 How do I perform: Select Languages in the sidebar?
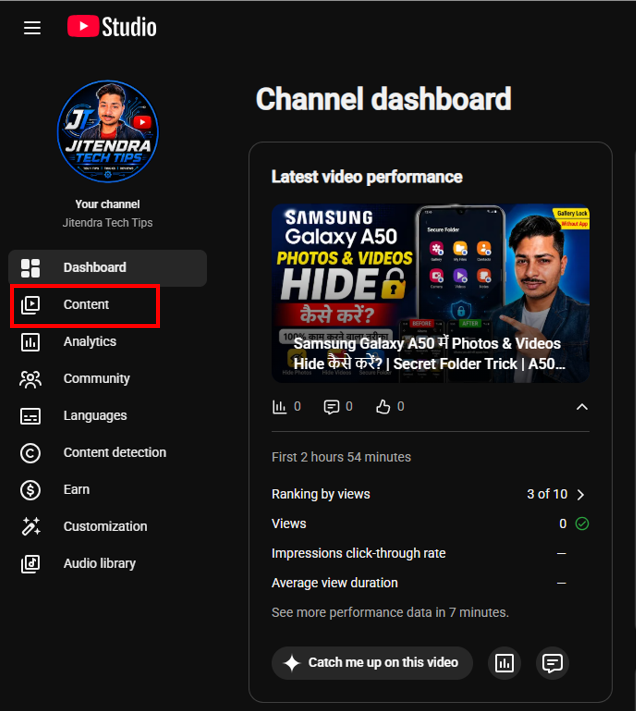(107, 416)
